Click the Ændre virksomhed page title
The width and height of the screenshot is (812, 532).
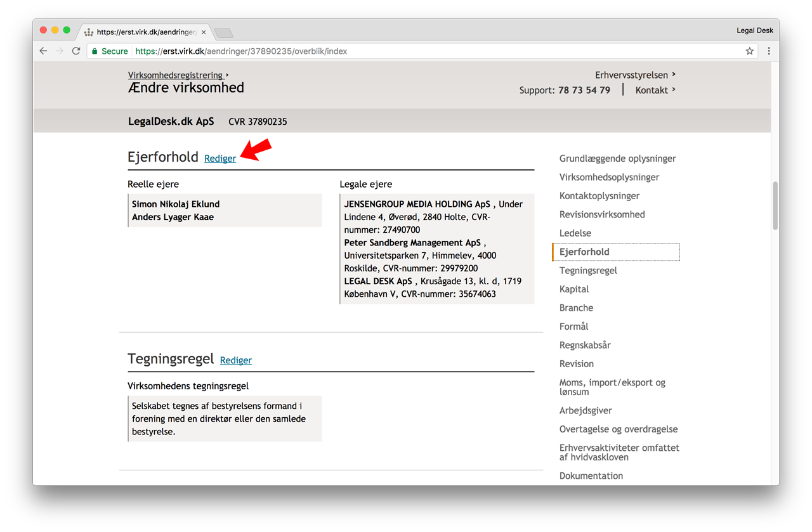186,88
